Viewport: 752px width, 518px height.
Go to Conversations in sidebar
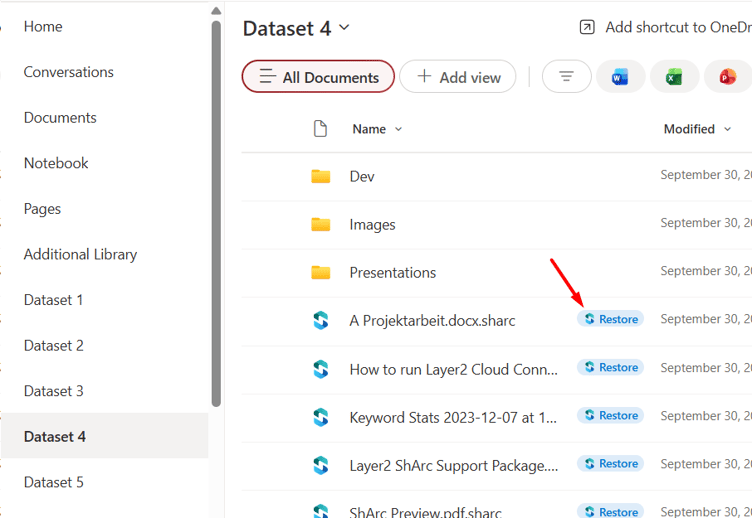coord(69,72)
